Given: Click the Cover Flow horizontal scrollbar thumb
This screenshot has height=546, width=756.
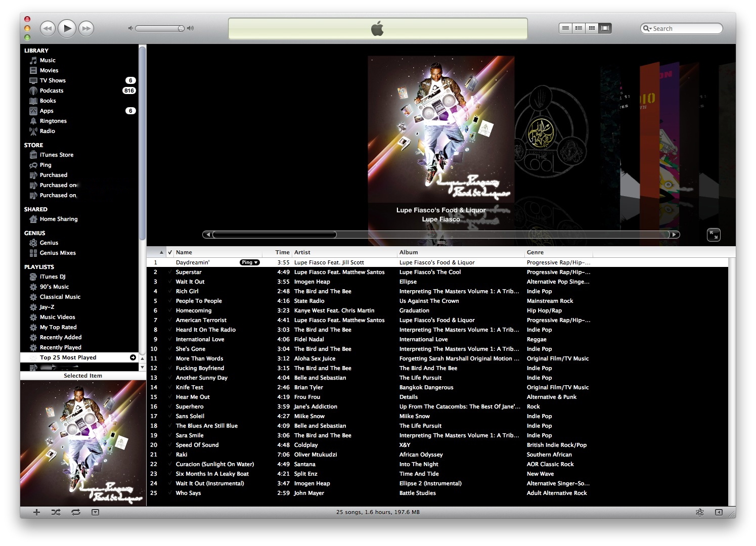Looking at the screenshot, I should [275, 235].
